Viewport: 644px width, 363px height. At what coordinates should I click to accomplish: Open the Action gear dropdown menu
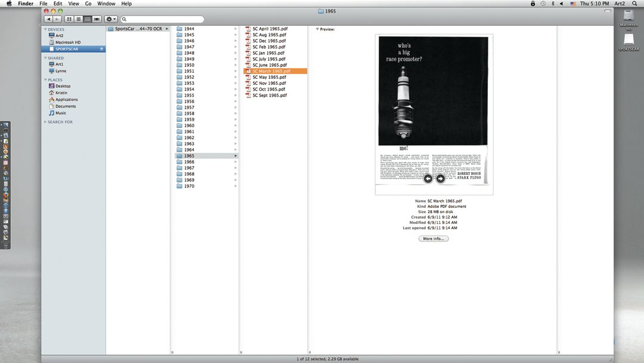111,19
